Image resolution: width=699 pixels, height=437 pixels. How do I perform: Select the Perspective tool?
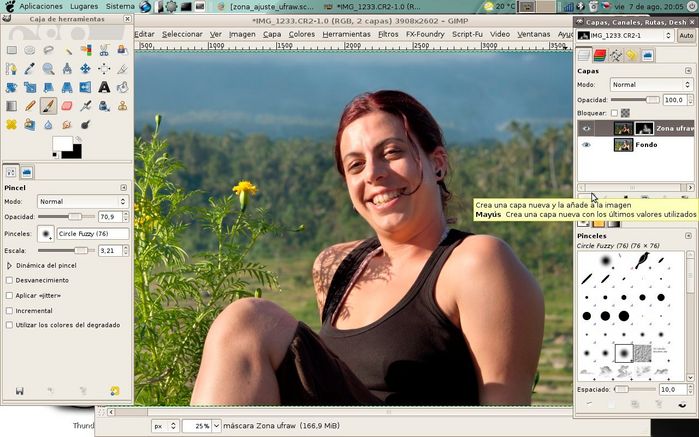pyautogui.click(x=67, y=87)
